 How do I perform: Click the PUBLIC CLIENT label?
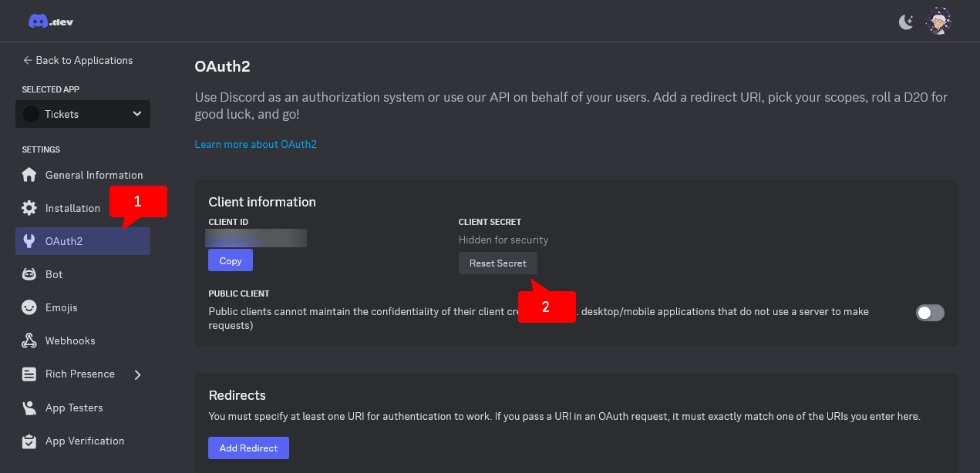[x=239, y=294]
